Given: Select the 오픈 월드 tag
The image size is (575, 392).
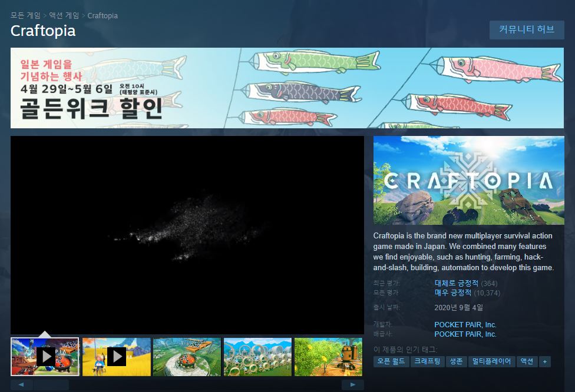Looking at the screenshot, I should [x=390, y=361].
